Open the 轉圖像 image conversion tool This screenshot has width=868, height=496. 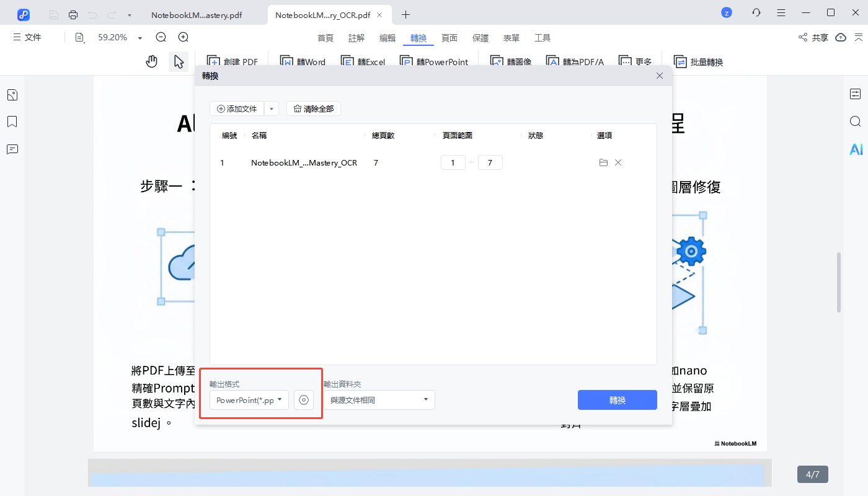(x=510, y=61)
